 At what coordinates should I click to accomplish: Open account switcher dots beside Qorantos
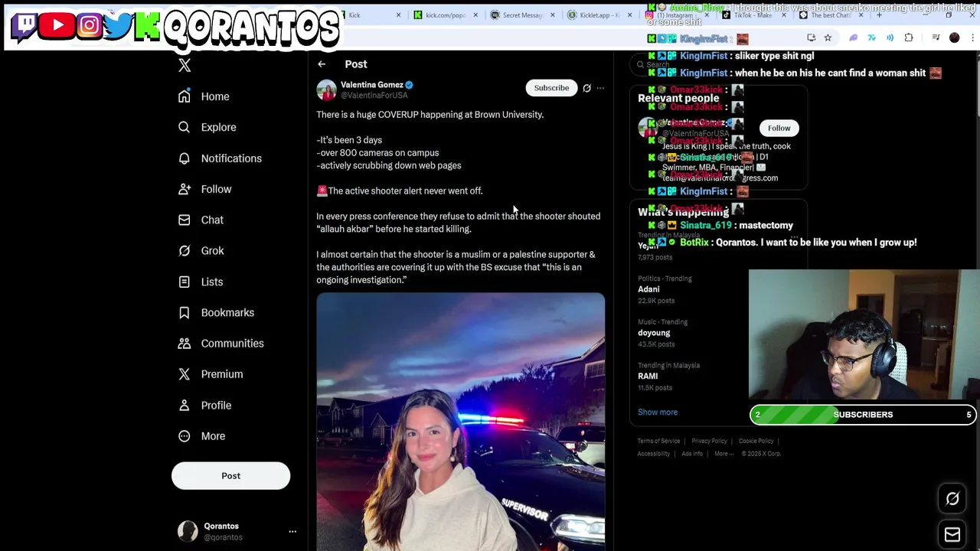pyautogui.click(x=292, y=531)
